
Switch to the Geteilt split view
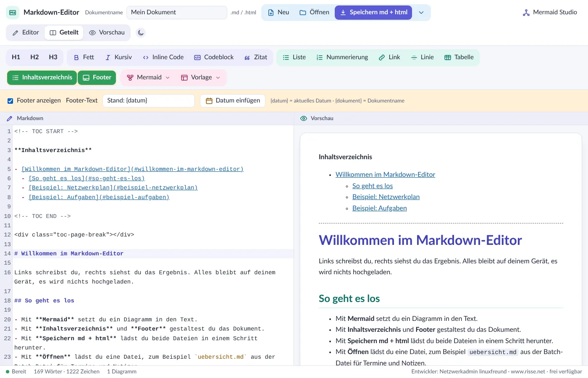point(64,32)
